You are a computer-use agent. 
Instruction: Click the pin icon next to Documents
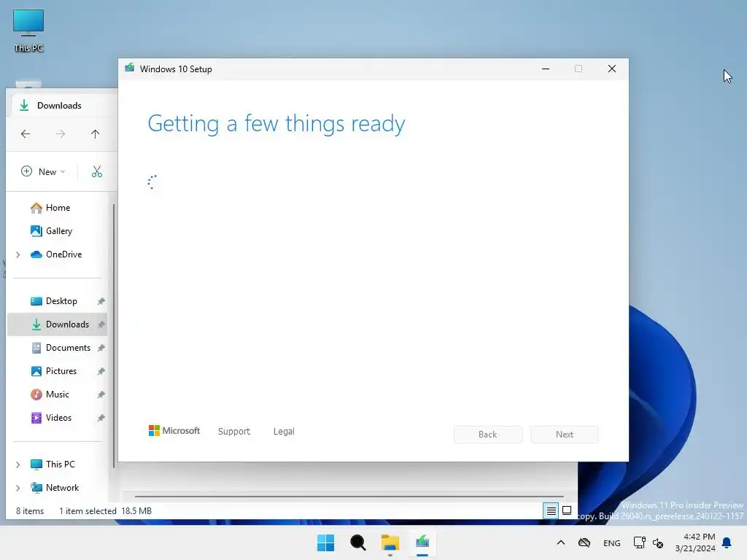101,348
